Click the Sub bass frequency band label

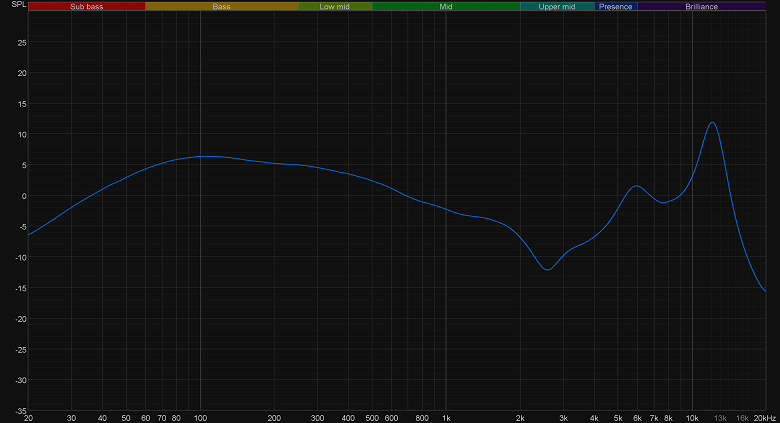(87, 6)
